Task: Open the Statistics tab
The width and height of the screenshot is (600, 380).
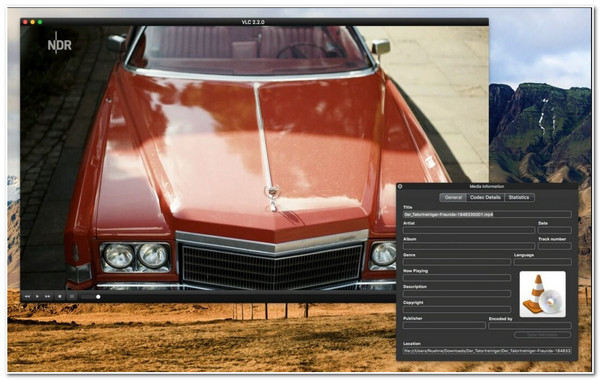Action: [519, 197]
